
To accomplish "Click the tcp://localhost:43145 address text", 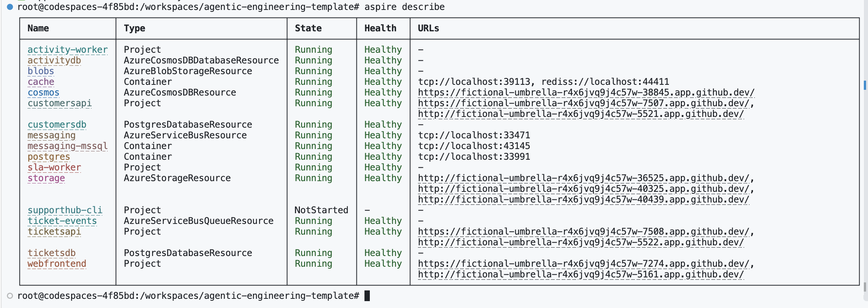I will click(474, 146).
